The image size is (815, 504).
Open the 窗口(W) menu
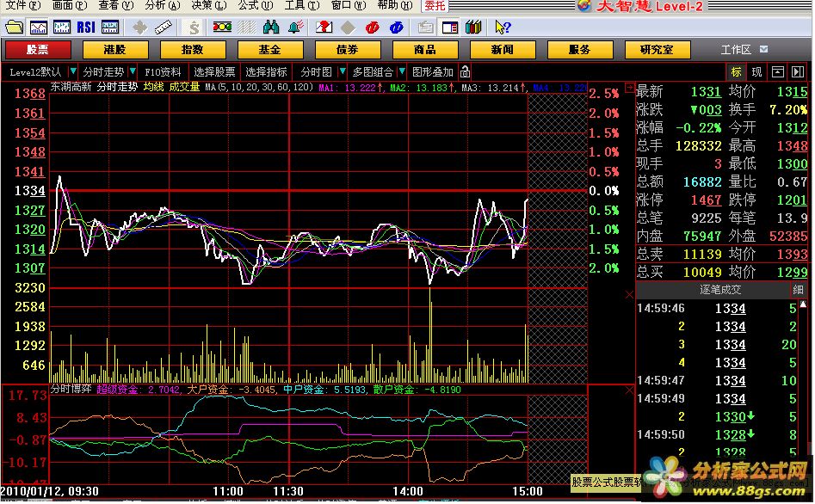[349, 5]
